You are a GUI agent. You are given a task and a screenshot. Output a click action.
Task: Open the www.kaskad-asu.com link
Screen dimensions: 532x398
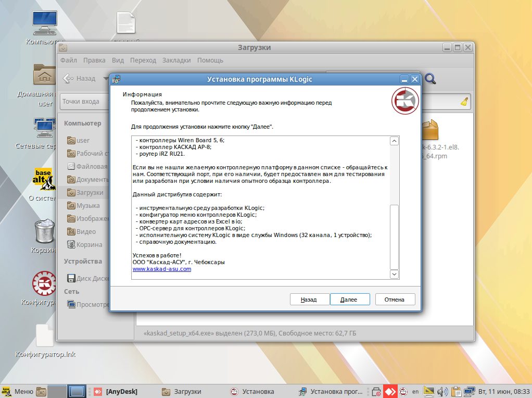(162, 269)
